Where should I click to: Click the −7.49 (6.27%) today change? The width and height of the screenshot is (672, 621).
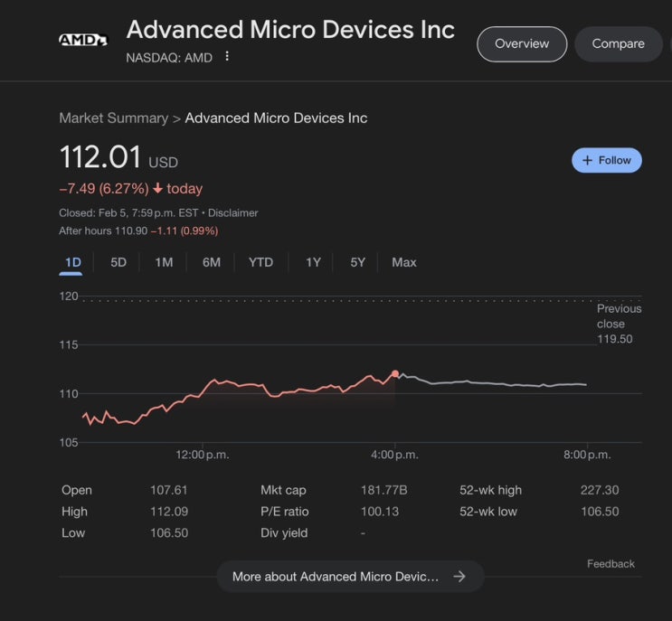(131, 188)
